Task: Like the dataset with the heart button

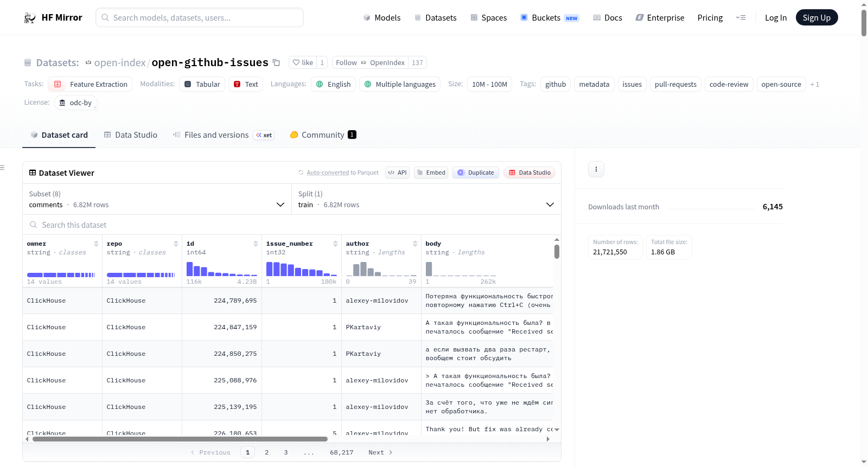Action: [x=302, y=62]
